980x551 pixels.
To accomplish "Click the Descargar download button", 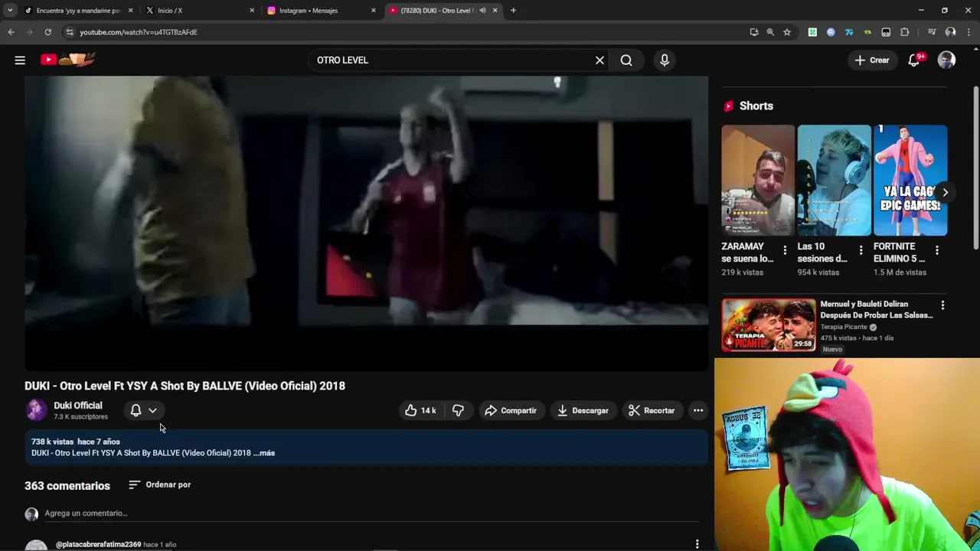I will [583, 410].
